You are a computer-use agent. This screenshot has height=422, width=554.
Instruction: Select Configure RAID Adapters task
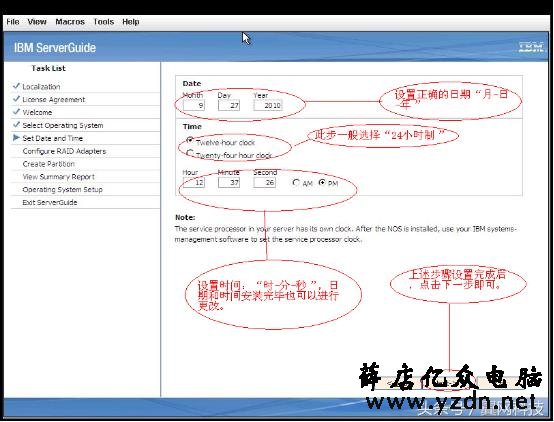click(x=64, y=151)
